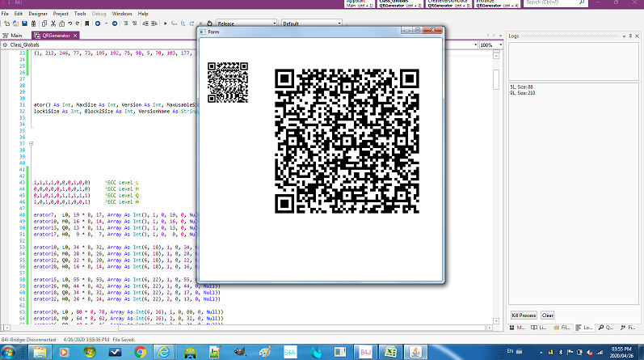Image resolution: width=644 pixels, height=360 pixels.
Task: Click the Run (play) toolbar icon
Action: 165,23
